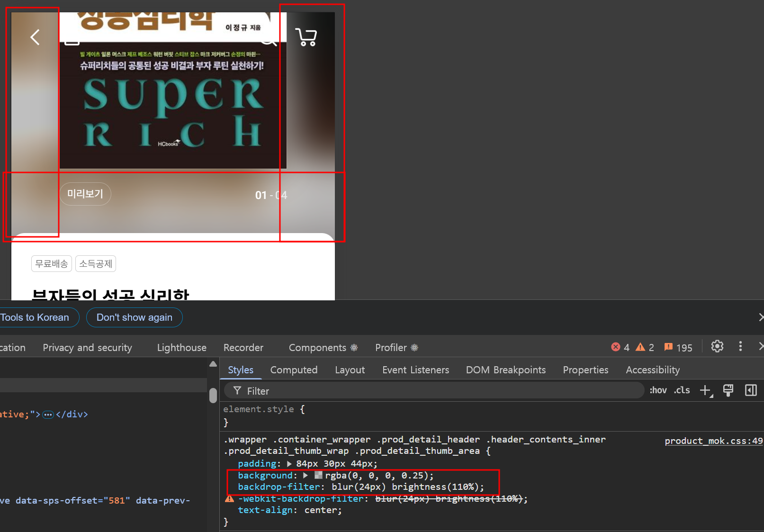The image size is (764, 532).
Task: Add a new style rule
Action: (706, 391)
